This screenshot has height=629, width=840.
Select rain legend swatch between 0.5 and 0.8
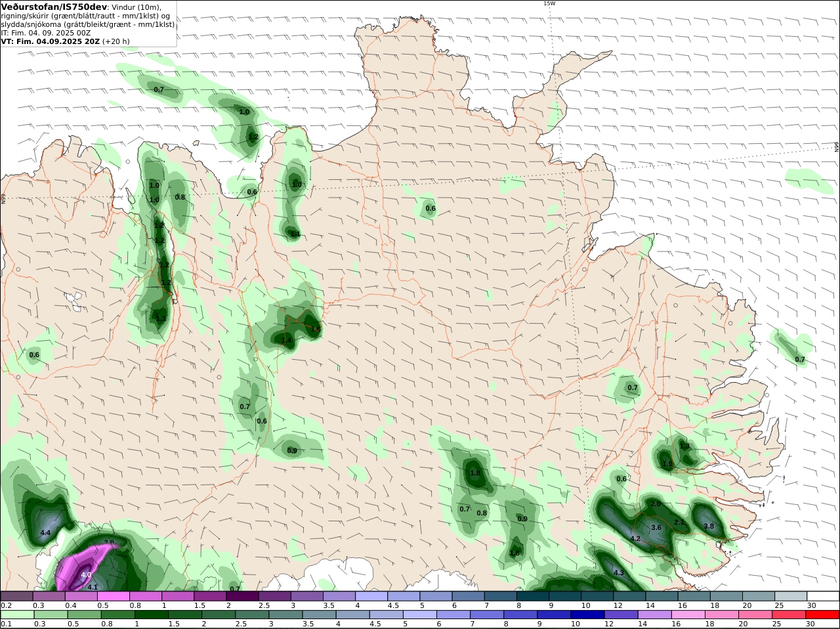(x=85, y=615)
